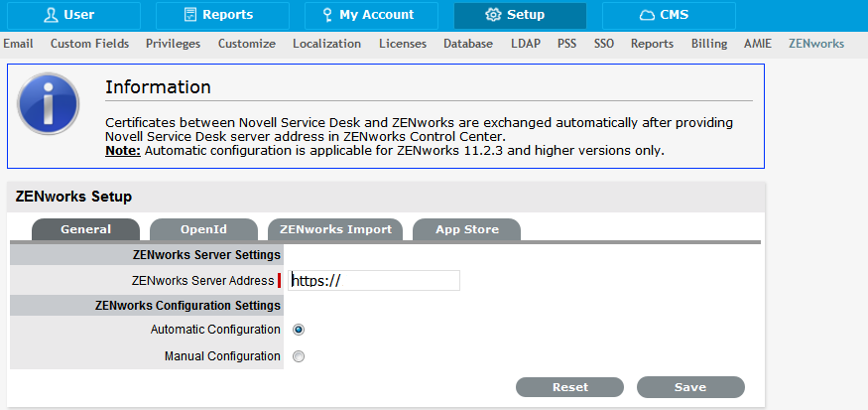Open the App Store tab
Viewport: 868px width, 410px height.
[x=466, y=229]
